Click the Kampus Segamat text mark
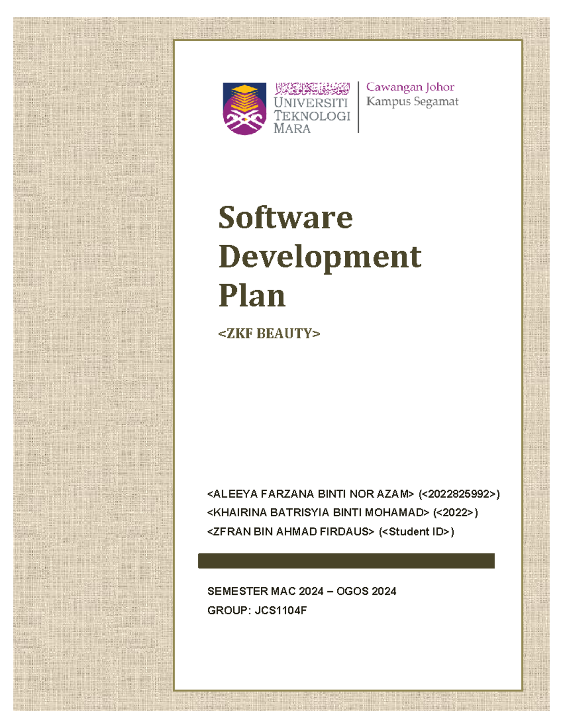This screenshot has height=728, width=563. [x=413, y=100]
